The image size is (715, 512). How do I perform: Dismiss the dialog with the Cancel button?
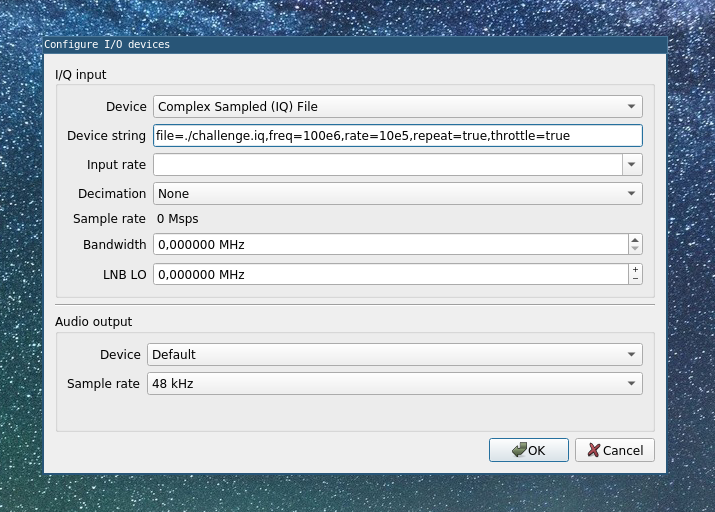615,450
